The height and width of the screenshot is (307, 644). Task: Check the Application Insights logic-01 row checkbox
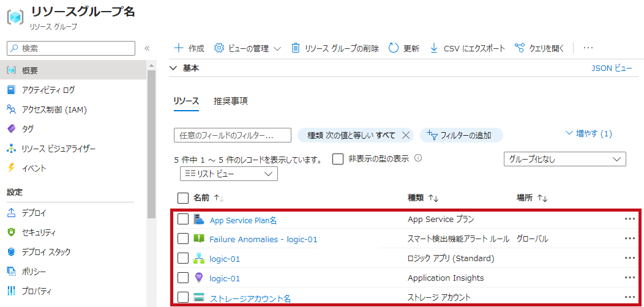tap(183, 278)
